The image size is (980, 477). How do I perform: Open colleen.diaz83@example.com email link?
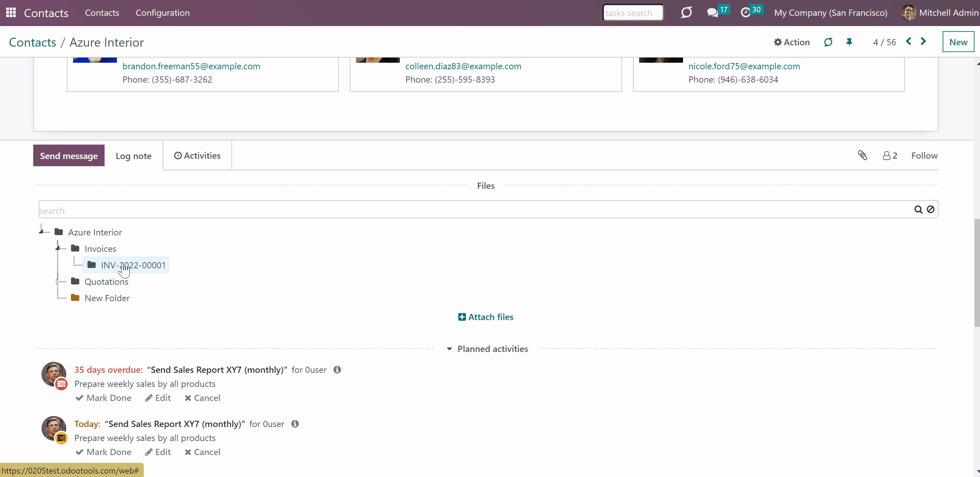463,66
